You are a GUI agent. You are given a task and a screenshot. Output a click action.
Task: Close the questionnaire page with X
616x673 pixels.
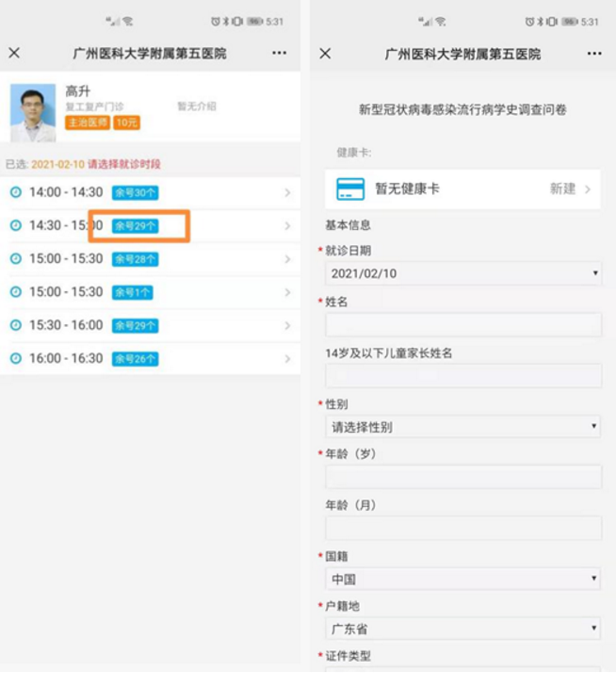click(x=325, y=54)
